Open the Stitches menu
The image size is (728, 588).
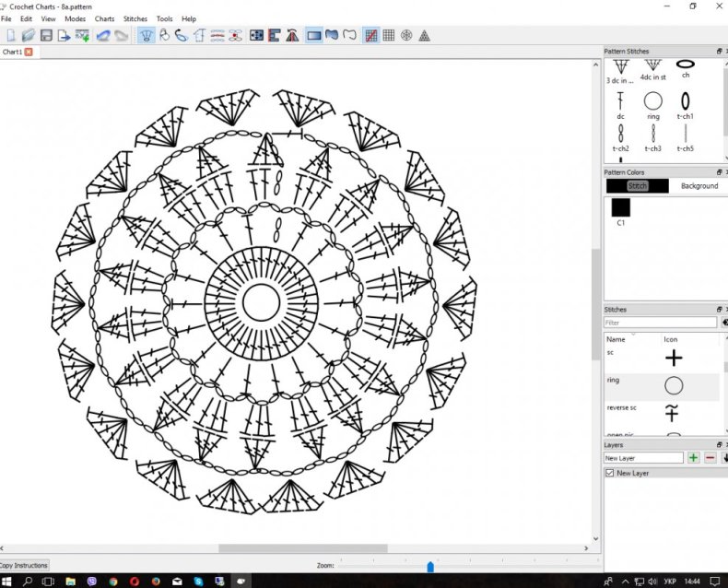tap(135, 18)
